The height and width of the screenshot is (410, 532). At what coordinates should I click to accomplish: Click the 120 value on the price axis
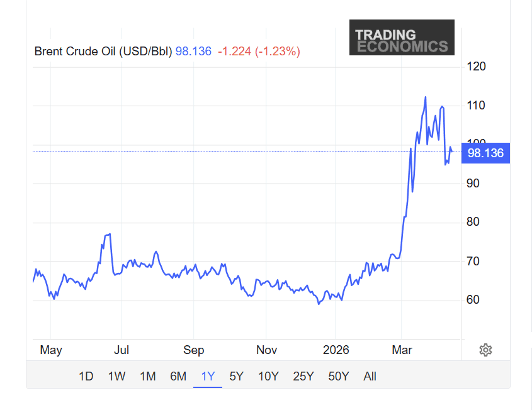[x=477, y=65]
